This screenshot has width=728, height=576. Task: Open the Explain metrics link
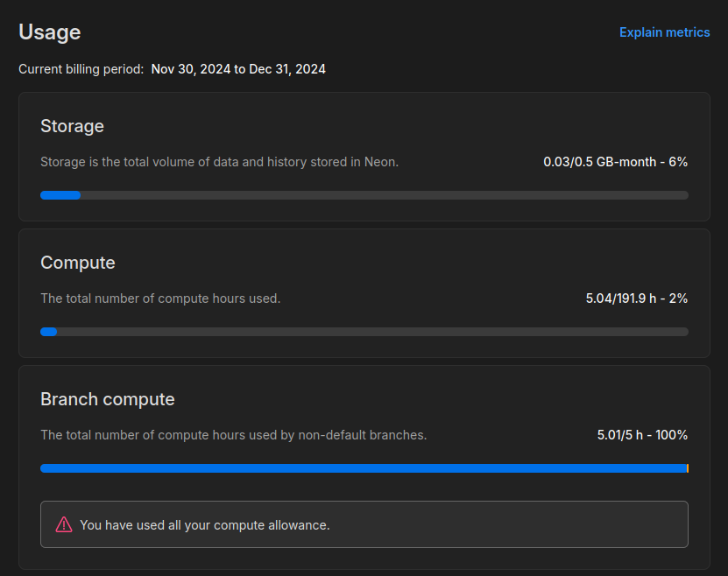(x=664, y=32)
